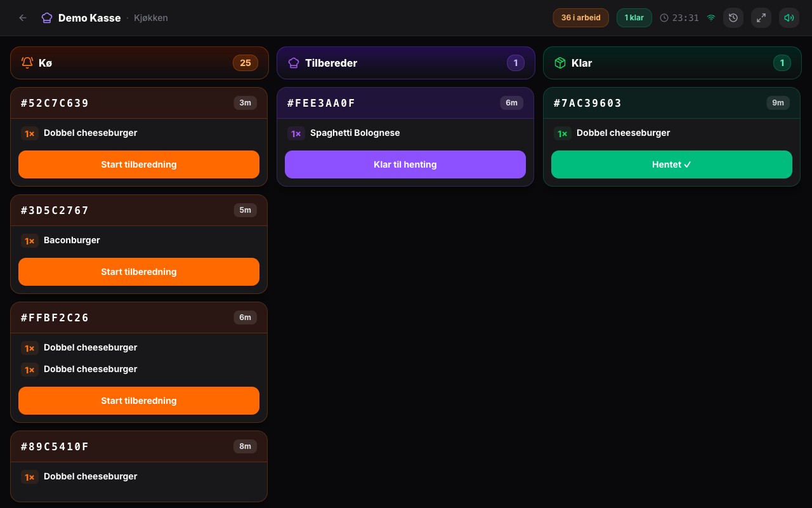
Task: Mark order #7AC39603 as Hentet
Action: pos(672,164)
